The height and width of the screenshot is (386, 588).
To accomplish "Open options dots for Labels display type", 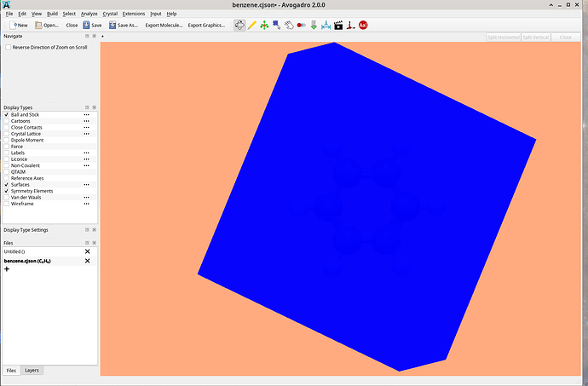I will coord(86,153).
